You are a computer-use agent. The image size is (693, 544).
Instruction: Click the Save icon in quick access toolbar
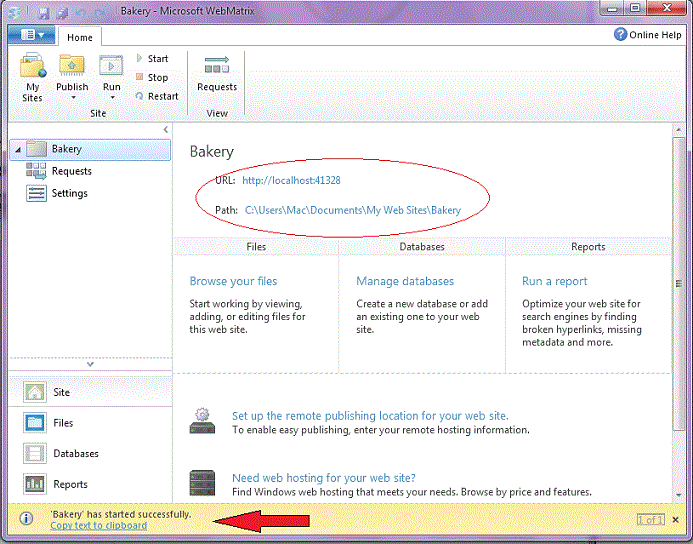point(43,12)
